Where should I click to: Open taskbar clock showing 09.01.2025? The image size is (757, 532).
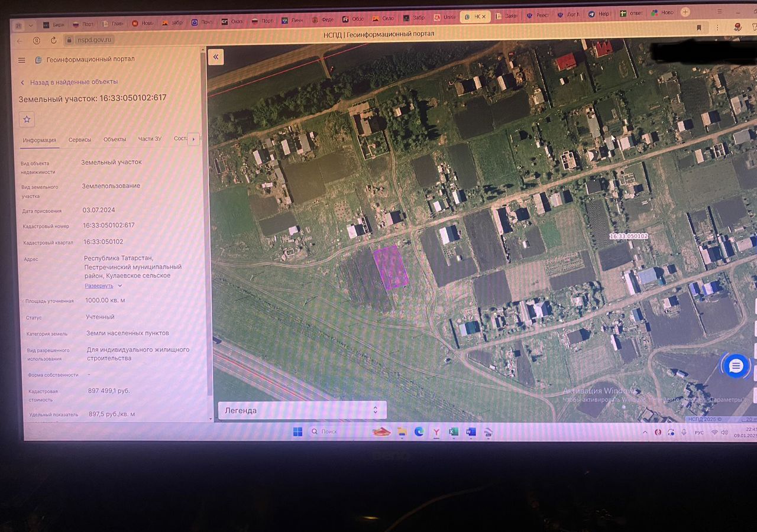745,433
